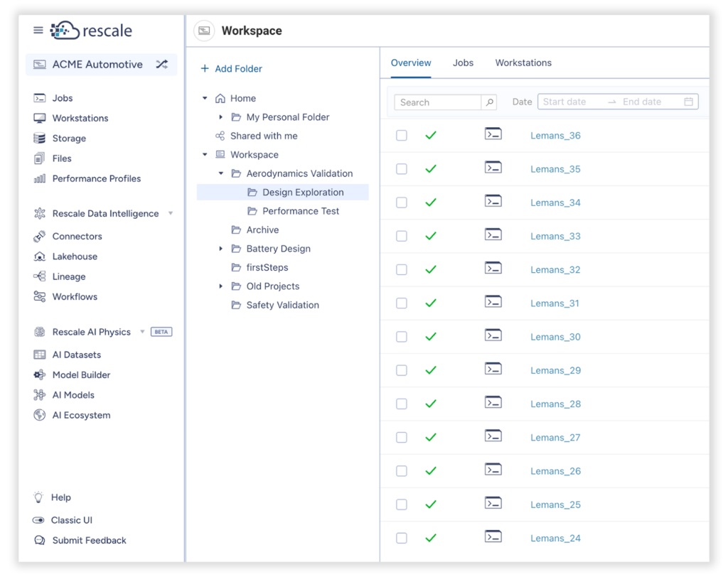Screen dimensions: 728x577
Task: Expand the My Personal Folder tree node
Action: pyautogui.click(x=221, y=117)
